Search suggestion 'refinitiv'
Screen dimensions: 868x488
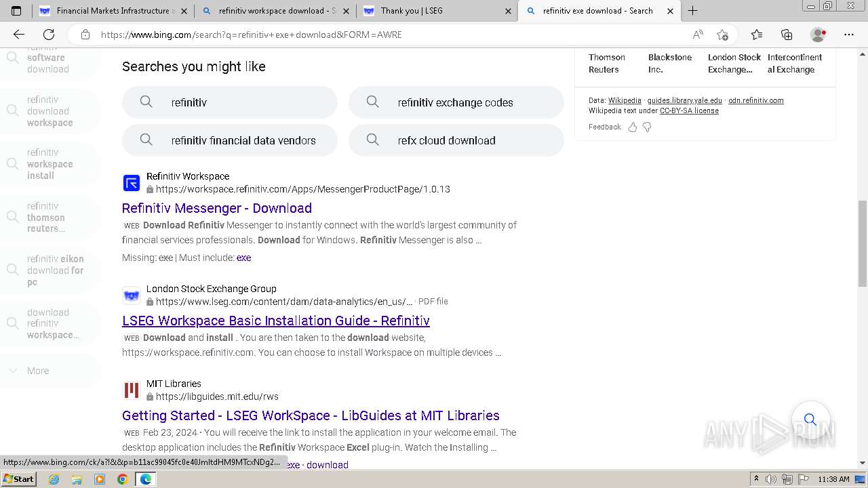click(x=229, y=102)
